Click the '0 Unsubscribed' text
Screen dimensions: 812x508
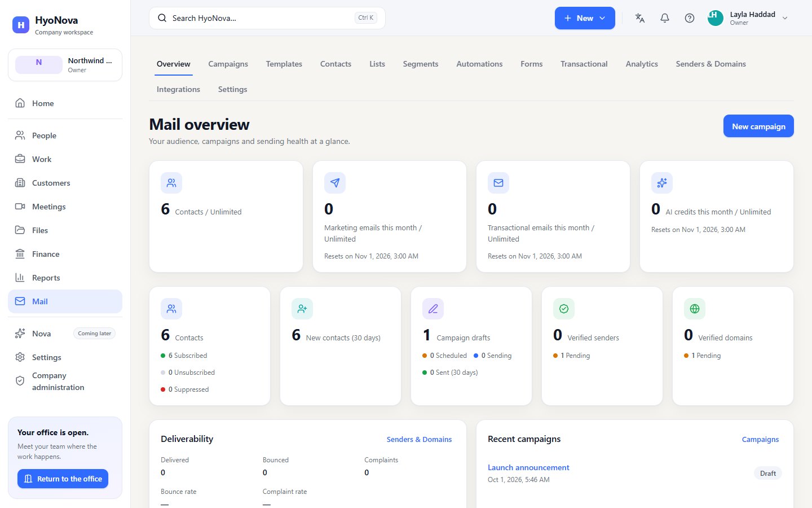(192, 373)
